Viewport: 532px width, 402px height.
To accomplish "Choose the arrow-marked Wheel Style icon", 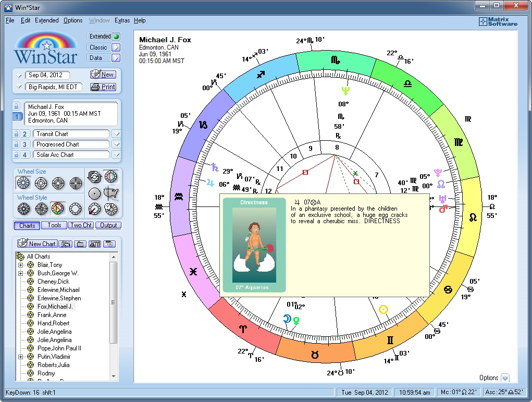I will (x=41, y=209).
